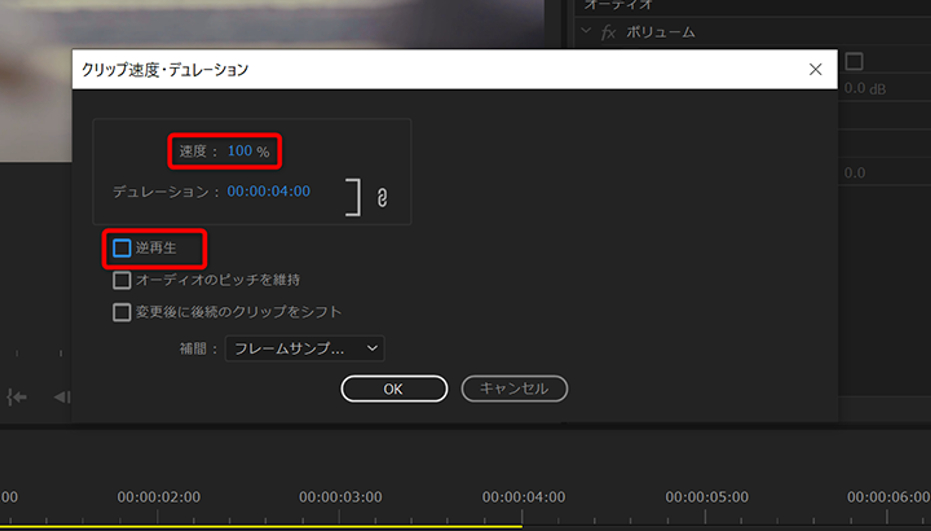Image resolution: width=931 pixels, height=531 pixels.
Task: Click timeline ruler at 00:00:03:00
Action: click(x=340, y=497)
